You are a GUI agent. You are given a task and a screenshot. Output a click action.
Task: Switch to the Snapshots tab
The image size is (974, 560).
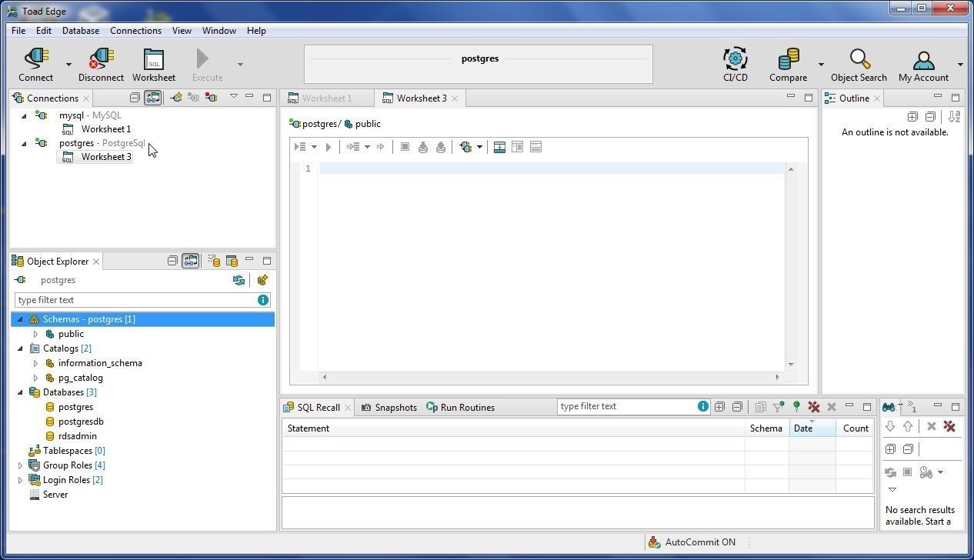coord(389,408)
